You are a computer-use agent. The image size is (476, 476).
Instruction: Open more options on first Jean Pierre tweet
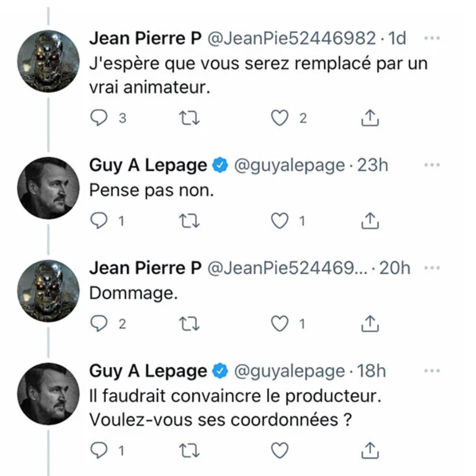click(x=432, y=38)
